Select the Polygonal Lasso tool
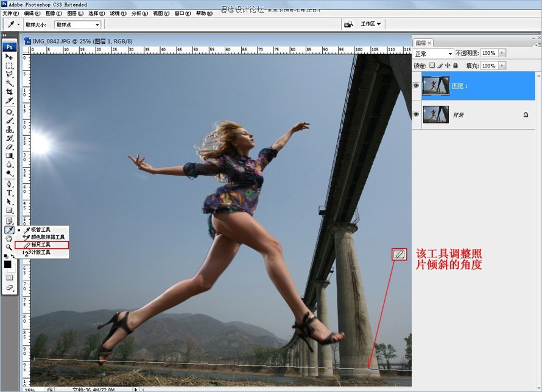Screen dimensions: 542x392 click(x=9, y=74)
